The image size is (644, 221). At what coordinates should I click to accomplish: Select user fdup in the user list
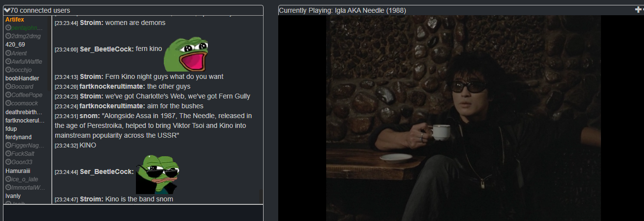[11, 128]
